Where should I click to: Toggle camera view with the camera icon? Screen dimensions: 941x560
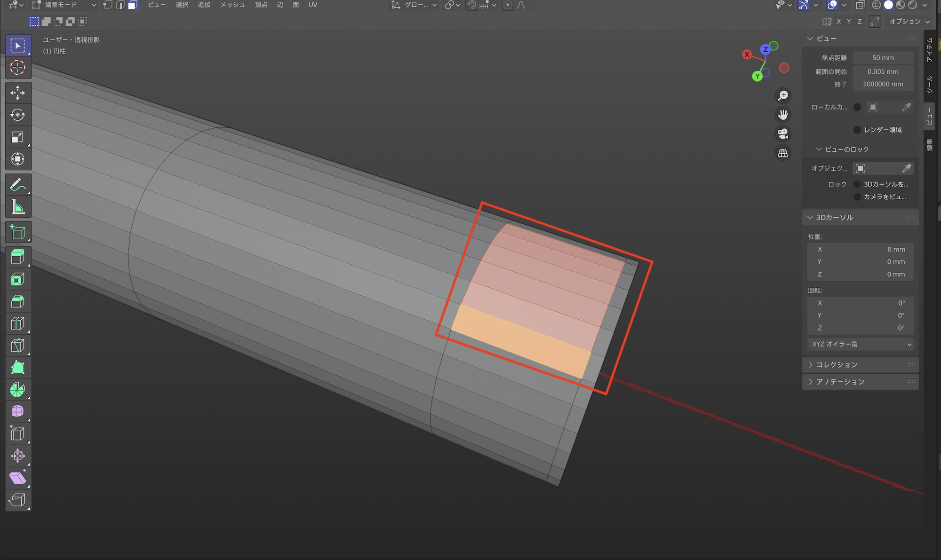[783, 134]
